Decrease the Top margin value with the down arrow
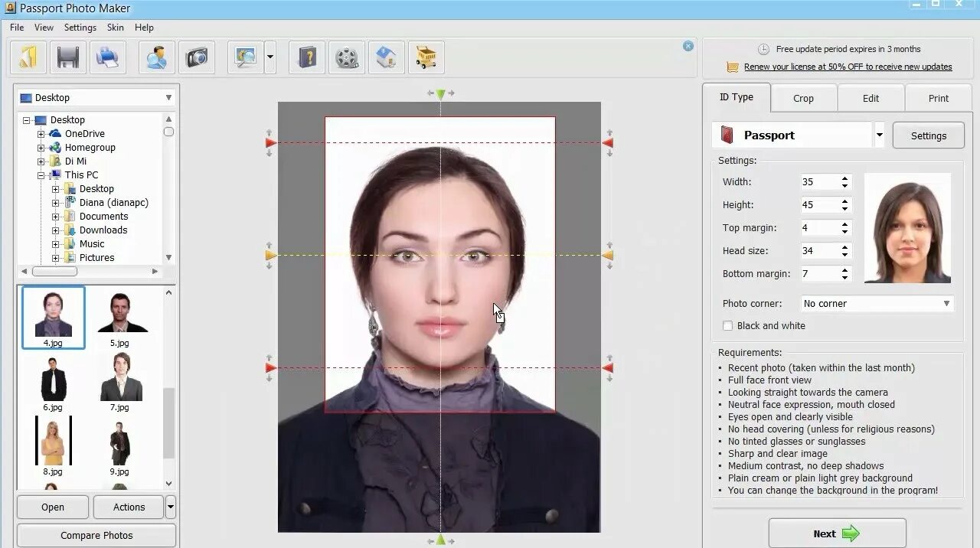 pos(845,232)
